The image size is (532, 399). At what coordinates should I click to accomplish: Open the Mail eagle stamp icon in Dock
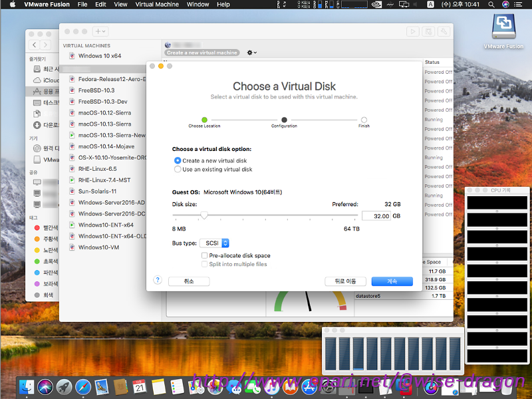(x=102, y=387)
